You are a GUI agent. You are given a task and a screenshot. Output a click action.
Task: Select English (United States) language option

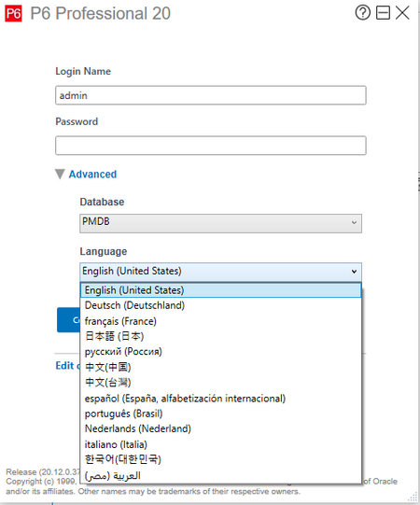(x=221, y=290)
